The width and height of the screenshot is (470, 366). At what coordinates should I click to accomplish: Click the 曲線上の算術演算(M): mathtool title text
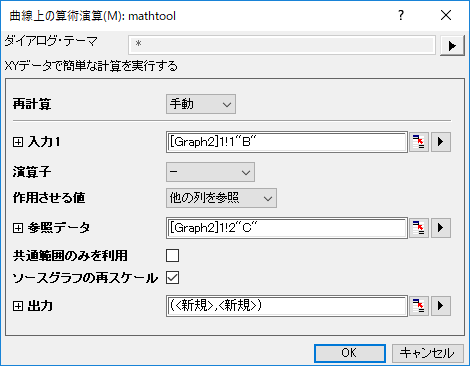click(x=92, y=16)
